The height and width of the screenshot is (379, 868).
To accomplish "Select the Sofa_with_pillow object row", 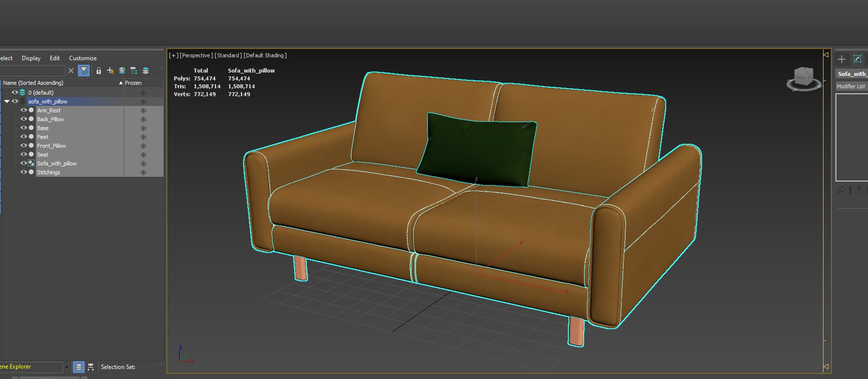I will point(80,163).
